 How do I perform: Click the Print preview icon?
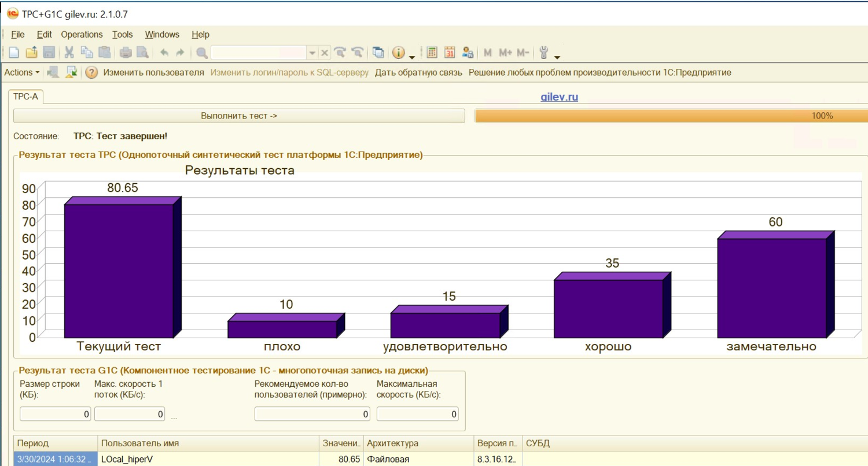(142, 53)
